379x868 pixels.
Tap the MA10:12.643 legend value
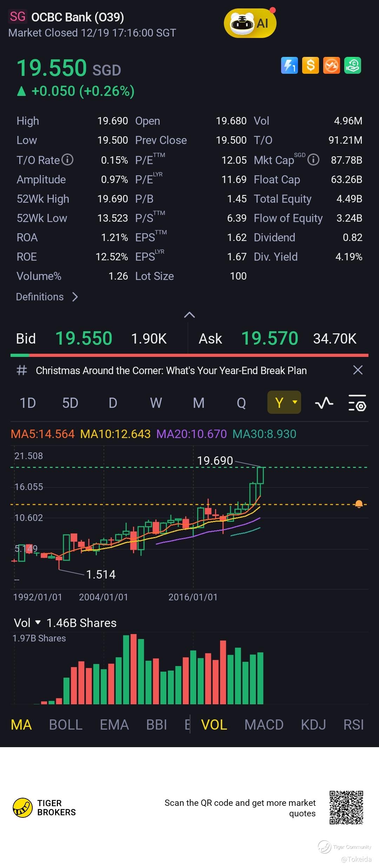[x=115, y=434]
